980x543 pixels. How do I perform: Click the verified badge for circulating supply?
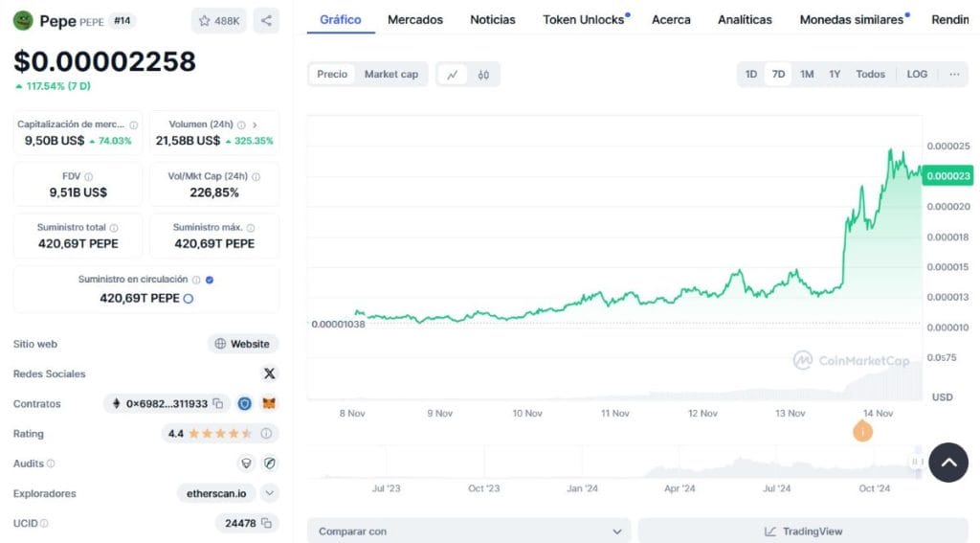[210, 280]
